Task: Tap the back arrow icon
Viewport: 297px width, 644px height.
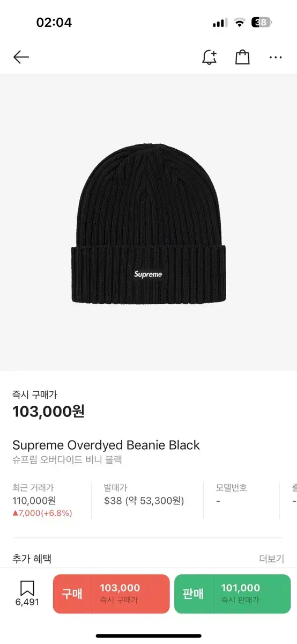Action: click(x=21, y=57)
